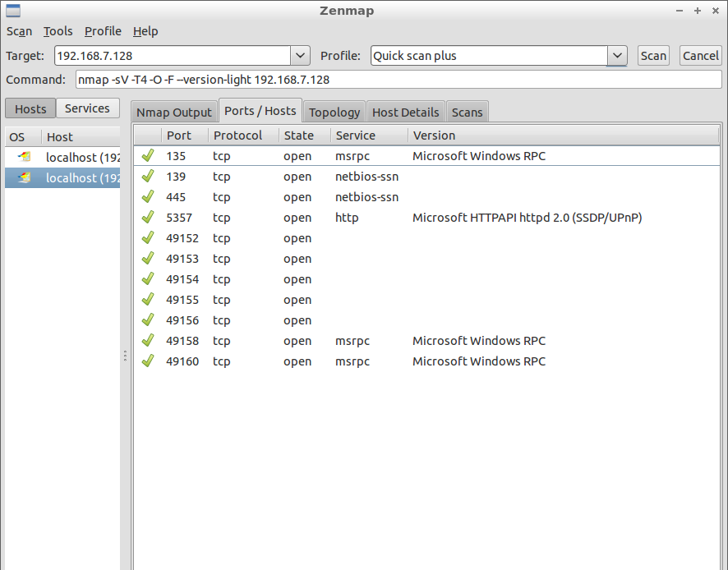
Task: Click the open state cell for port 49153
Action: (297, 259)
